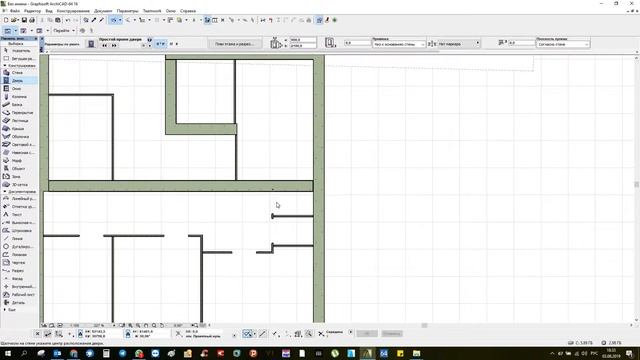Open the Конструирование menu
This screenshot has width=640, height=360.
pyautogui.click(x=73, y=11)
